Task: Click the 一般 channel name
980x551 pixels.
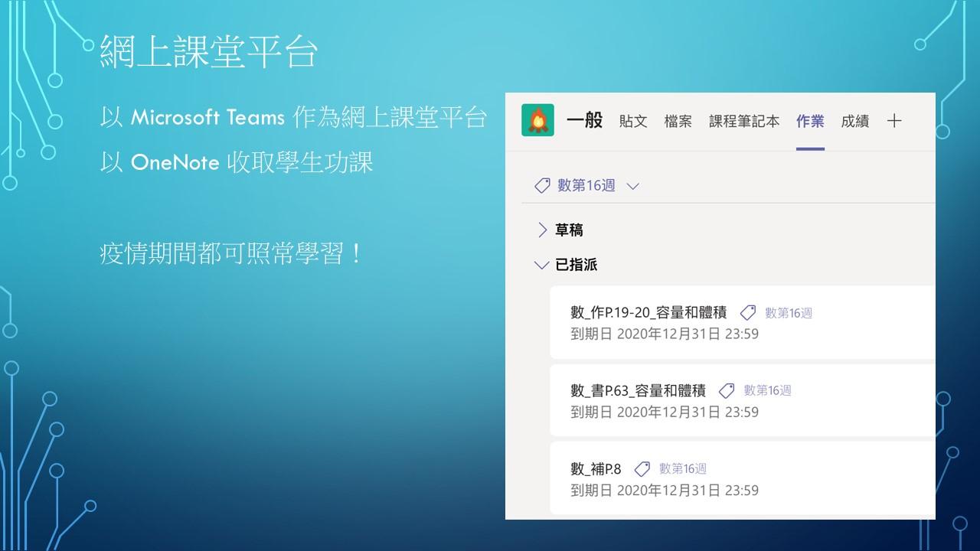Action: [585, 120]
